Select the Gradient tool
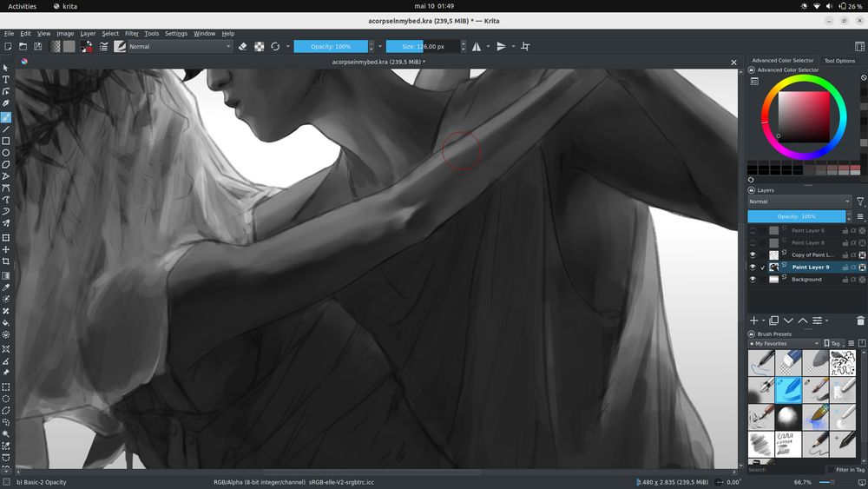The width and height of the screenshot is (868, 489). 6,276
